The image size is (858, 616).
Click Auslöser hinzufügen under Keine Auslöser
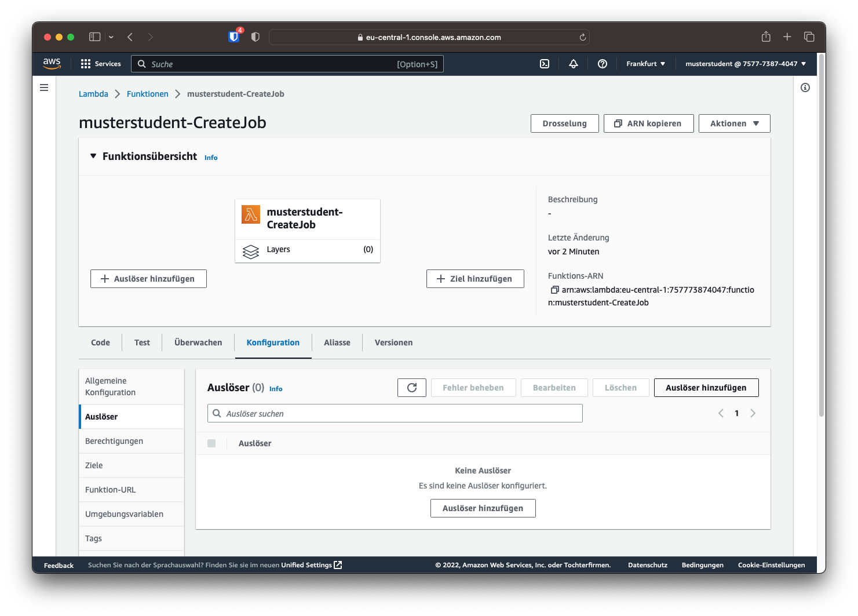(483, 508)
